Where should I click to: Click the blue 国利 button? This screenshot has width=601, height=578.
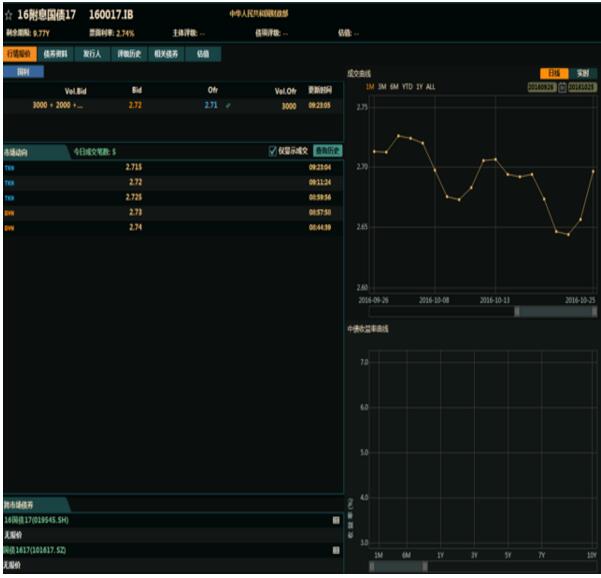[x=23, y=72]
